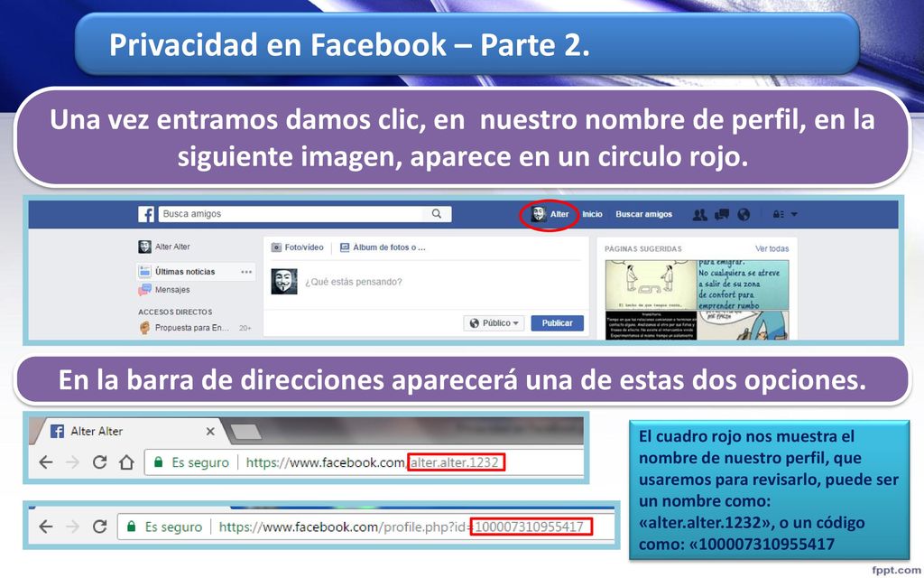Click the Facebook logo in the blue bar
The height and width of the screenshot is (578, 924).
tap(146, 214)
